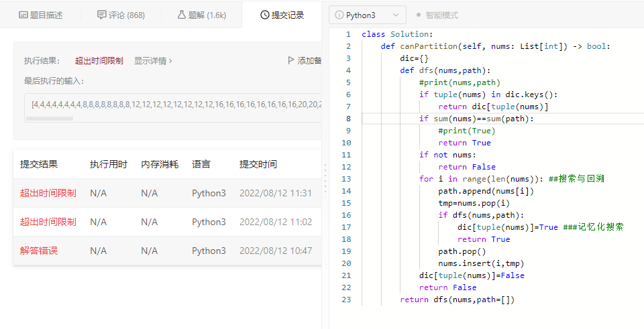644x329 pixels.
Task: Open the Python3 language dropdown
Action: pos(368,15)
